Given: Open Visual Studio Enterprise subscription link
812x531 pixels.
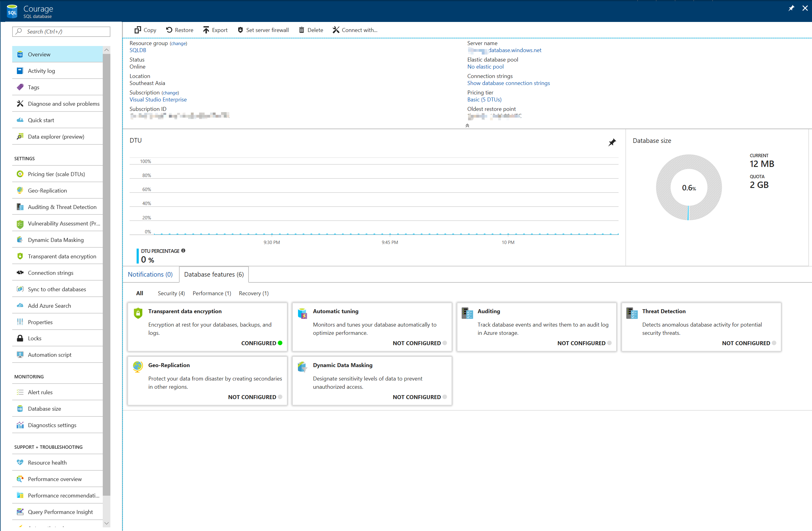Looking at the screenshot, I should 158,100.
